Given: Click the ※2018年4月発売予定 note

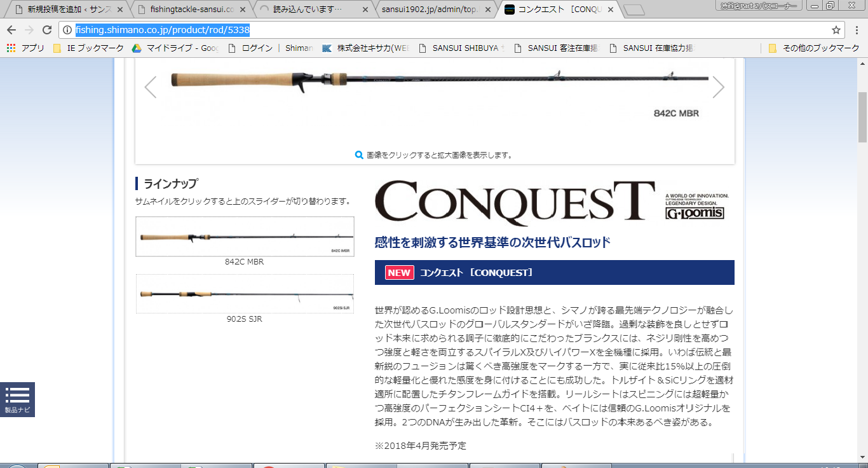Looking at the screenshot, I should click(x=421, y=446).
